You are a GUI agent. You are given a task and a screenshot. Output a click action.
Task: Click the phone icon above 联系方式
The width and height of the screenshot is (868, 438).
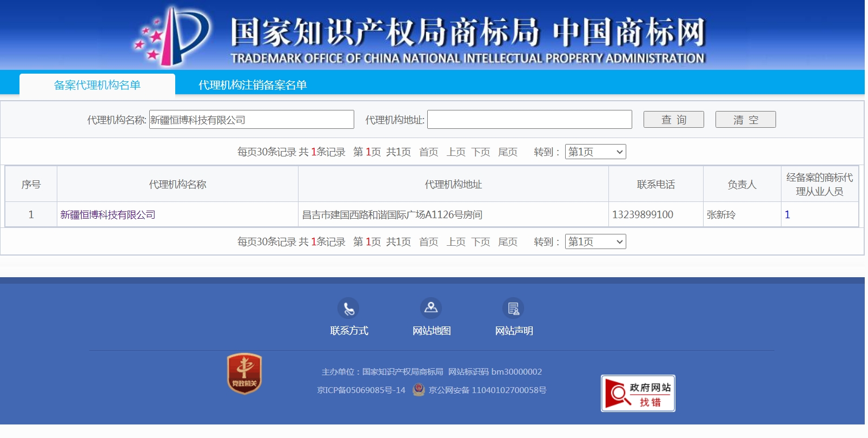tap(348, 308)
